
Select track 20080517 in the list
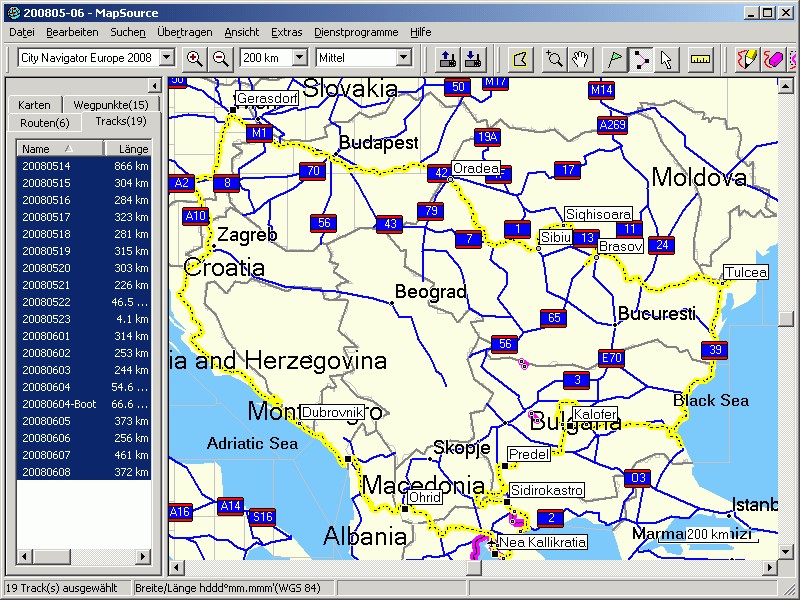(x=84, y=217)
